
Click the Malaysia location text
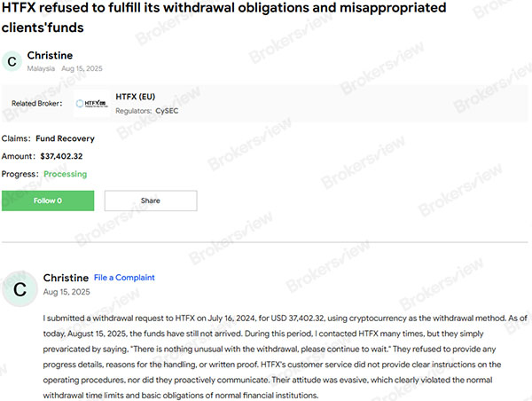(x=41, y=68)
